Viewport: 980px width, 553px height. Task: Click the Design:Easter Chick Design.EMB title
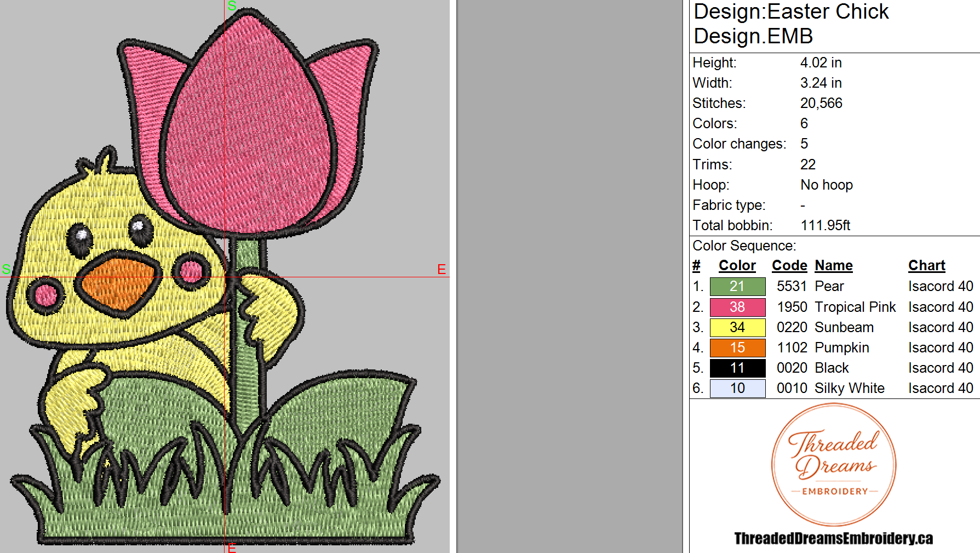pyautogui.click(x=791, y=24)
